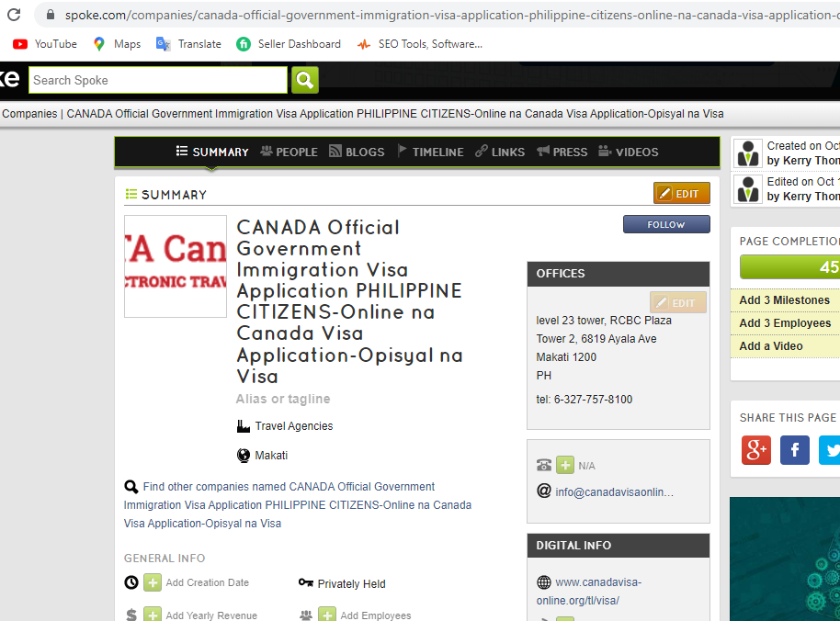The width and height of the screenshot is (840, 621).
Task: Click the browser address bar URL
Action: pyautogui.click(x=451, y=15)
